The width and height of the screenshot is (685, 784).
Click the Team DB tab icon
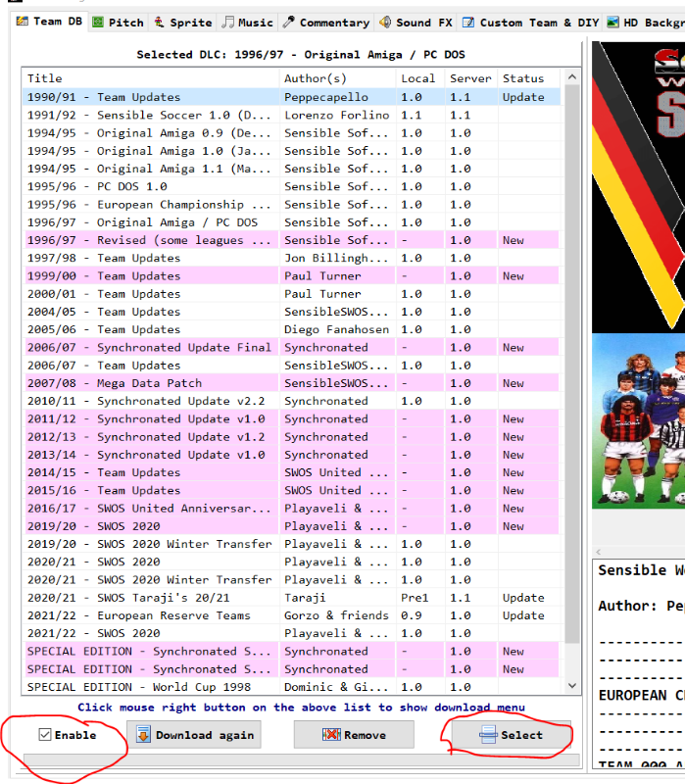(x=22, y=22)
